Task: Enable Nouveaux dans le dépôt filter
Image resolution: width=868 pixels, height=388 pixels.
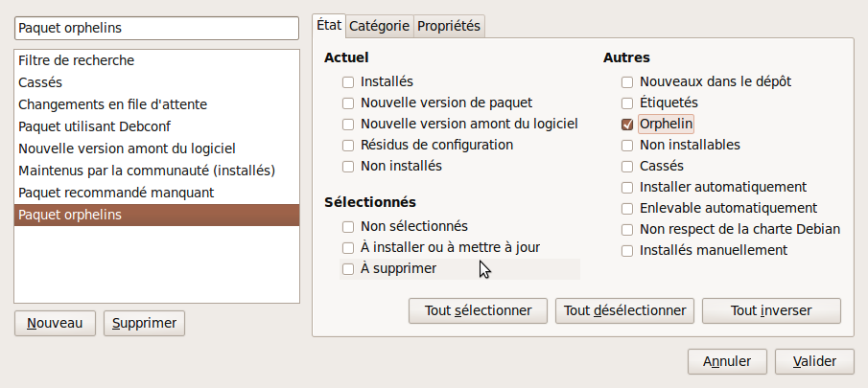Action: [x=627, y=82]
